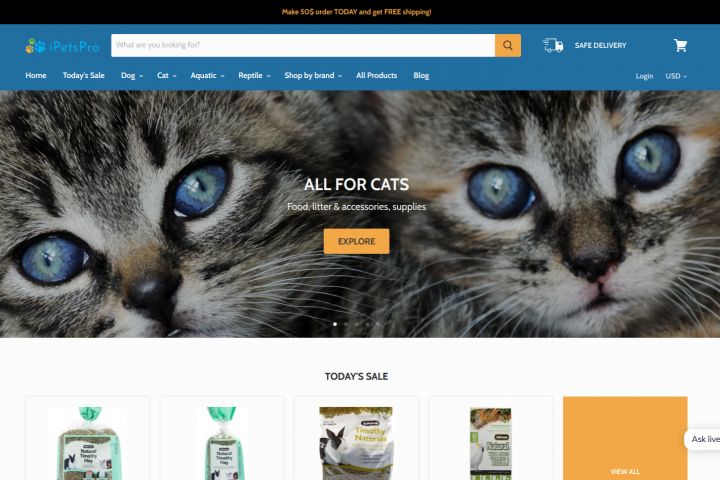Expand the Cat menu dropdown
Viewport: 720px width, 480px height.
tap(167, 75)
